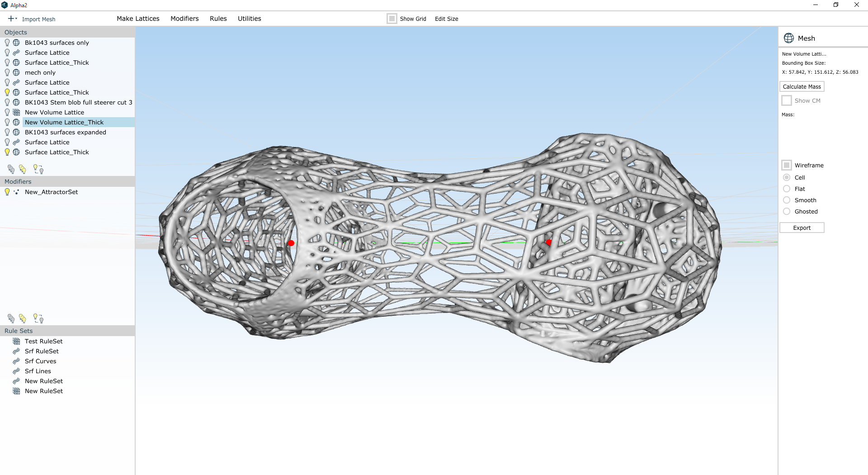
Task: Open the Make Lattices menu
Action: click(x=138, y=19)
